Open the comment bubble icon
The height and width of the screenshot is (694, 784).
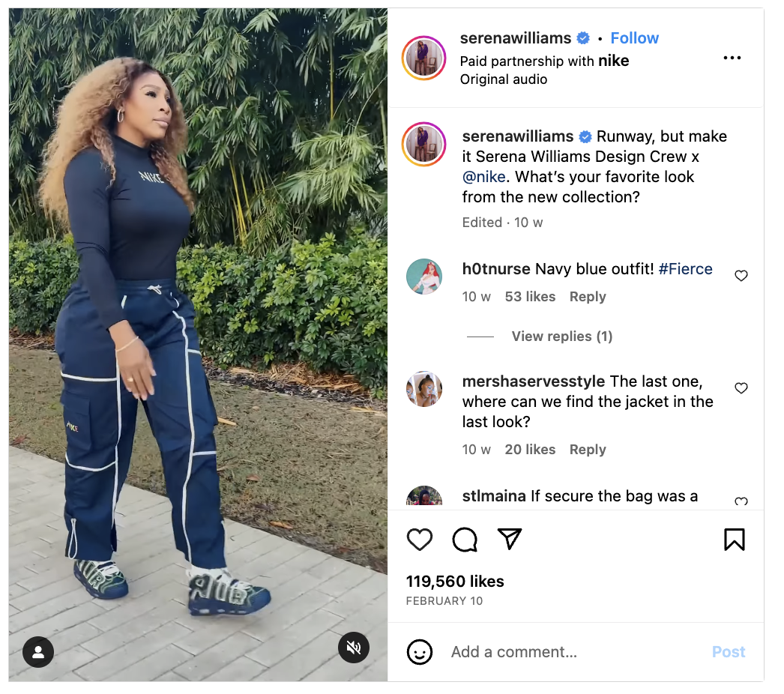pos(465,540)
